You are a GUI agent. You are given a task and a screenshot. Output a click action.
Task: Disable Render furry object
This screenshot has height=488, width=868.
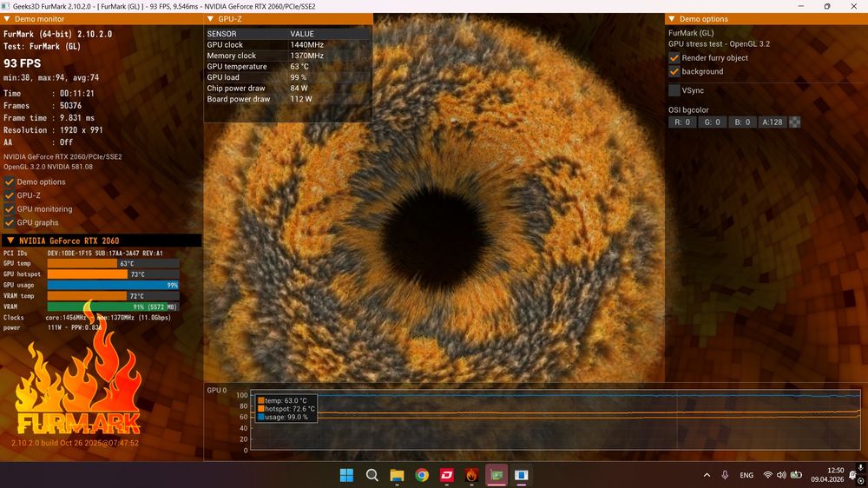coord(674,57)
